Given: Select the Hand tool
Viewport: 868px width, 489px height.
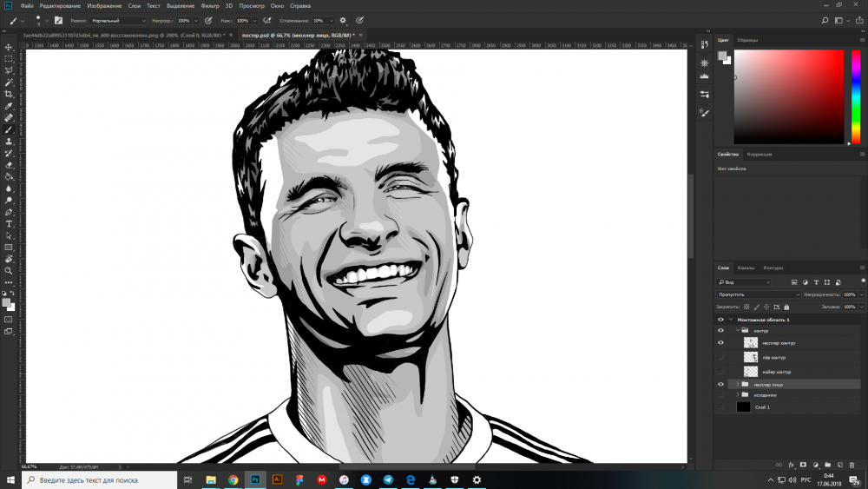Looking at the screenshot, I should click(x=9, y=259).
